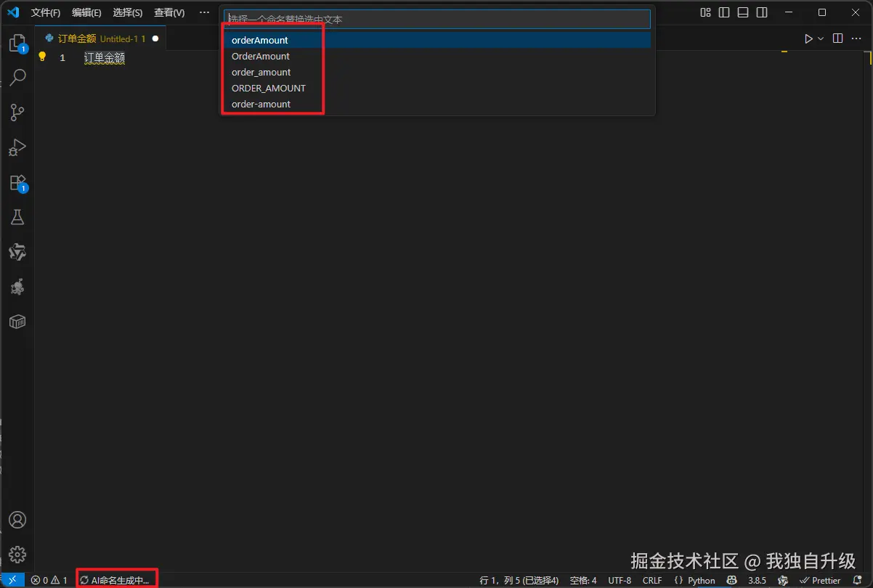Open the 文件 menu
This screenshot has height=588, width=873.
tap(46, 12)
